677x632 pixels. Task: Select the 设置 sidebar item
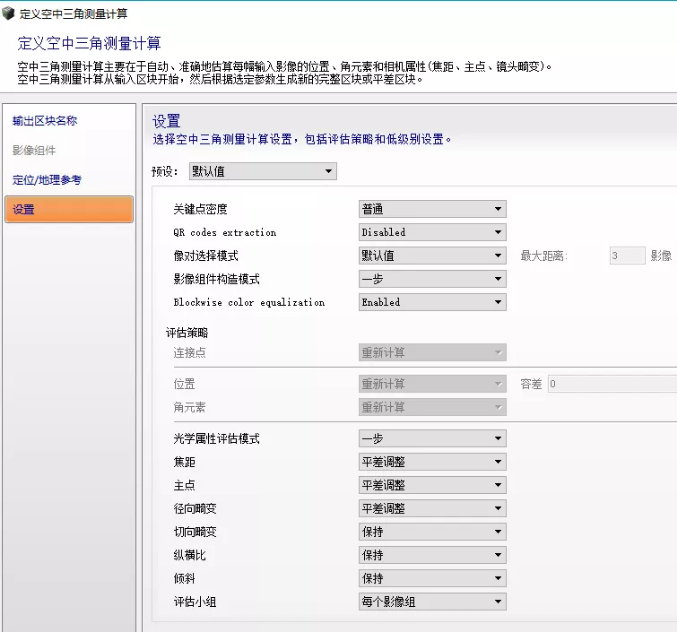[x=69, y=209]
